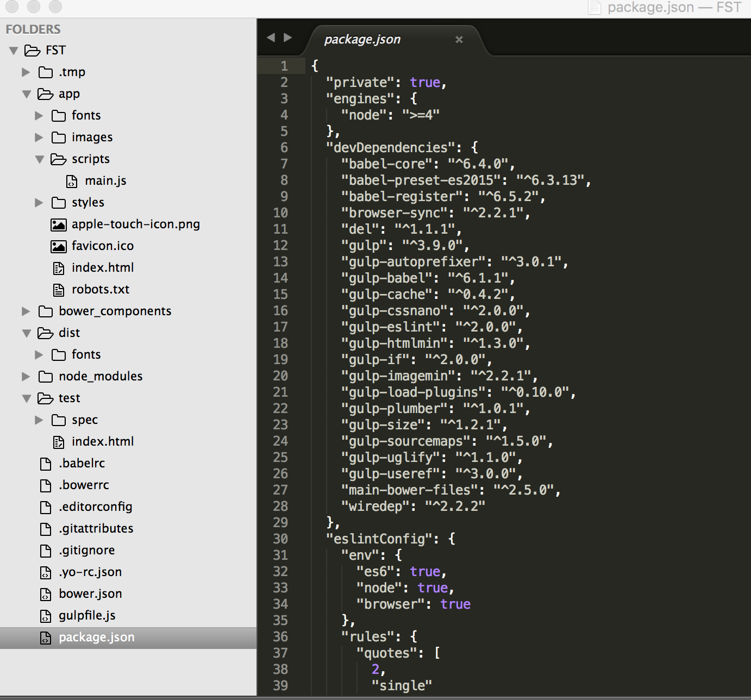Click the forward navigation arrow

pos(287,37)
